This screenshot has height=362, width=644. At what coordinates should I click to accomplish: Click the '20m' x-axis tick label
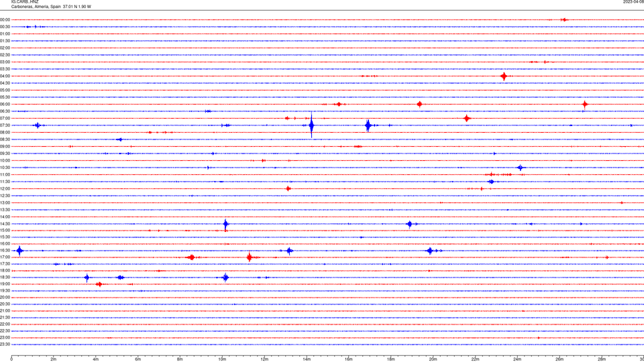pyautogui.click(x=433, y=359)
